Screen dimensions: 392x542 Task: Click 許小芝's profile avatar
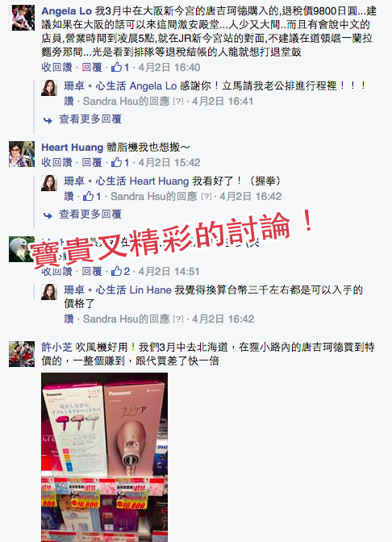[x=22, y=354]
